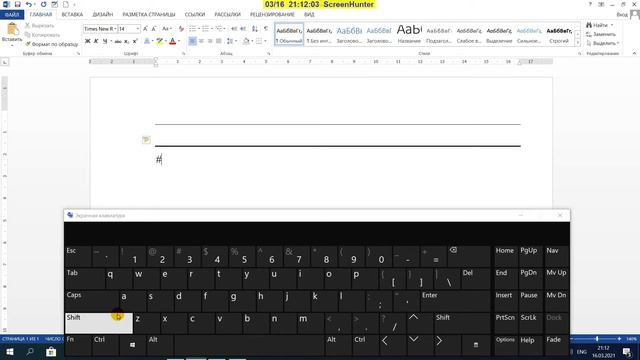Toggle bold (Ж) formatting
Image resolution: width=640 pixels, height=360 pixels.
click(x=87, y=41)
